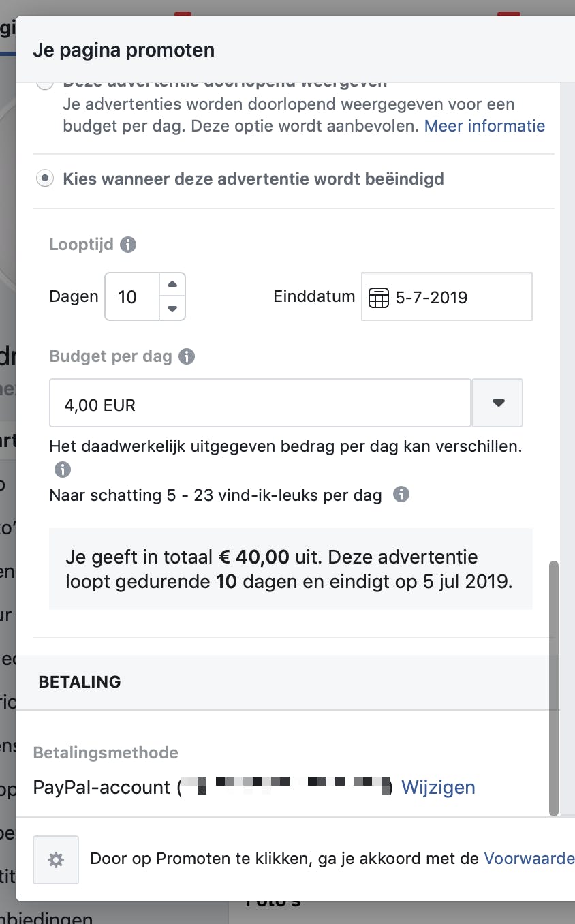Click the Budget per dag info icon

(187, 356)
